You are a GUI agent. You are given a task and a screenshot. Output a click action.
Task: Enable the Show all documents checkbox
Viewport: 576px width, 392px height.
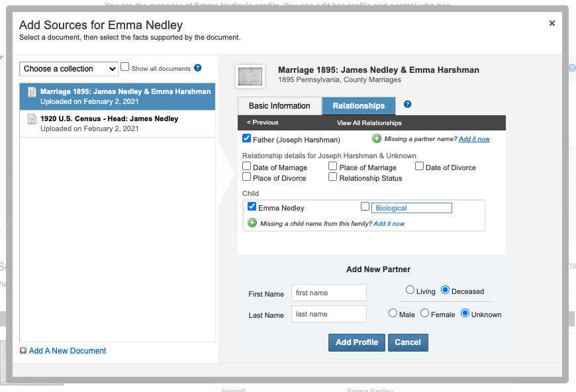coord(125,68)
